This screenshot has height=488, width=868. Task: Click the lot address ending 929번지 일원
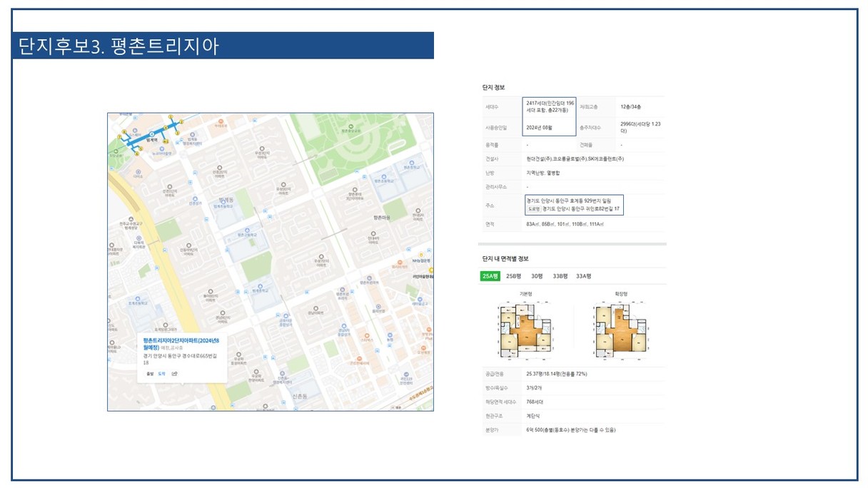point(568,201)
